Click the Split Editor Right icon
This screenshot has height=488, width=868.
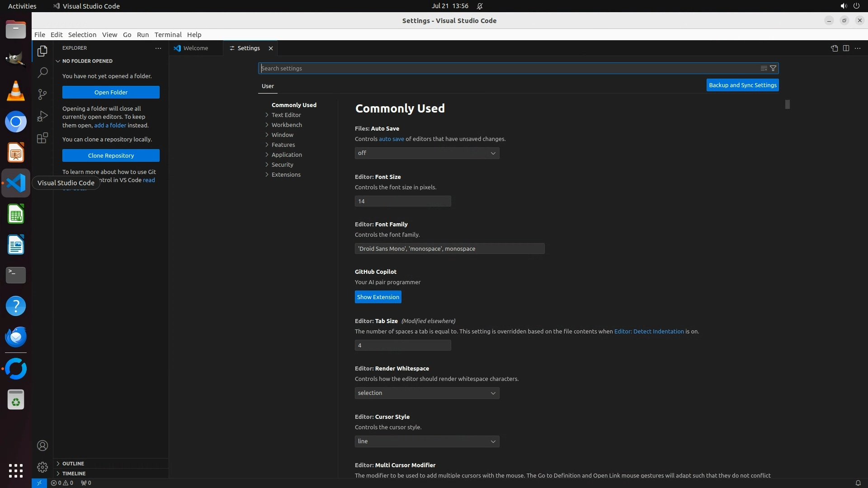(846, 48)
